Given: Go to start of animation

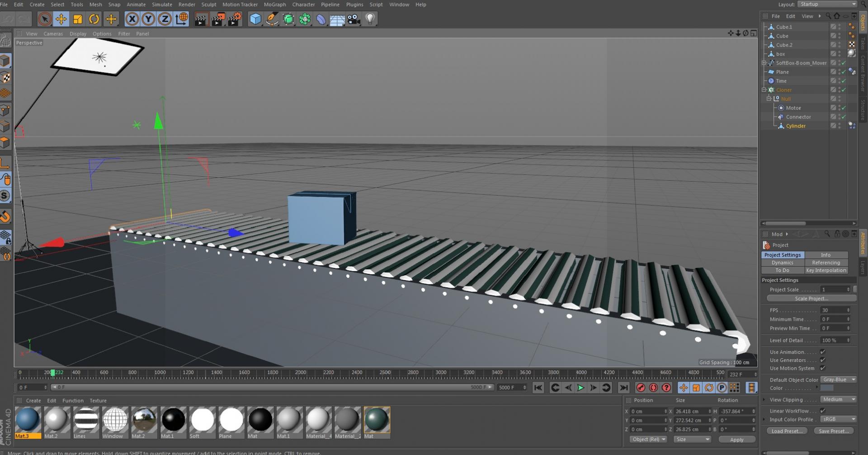Looking at the screenshot, I should point(538,388).
